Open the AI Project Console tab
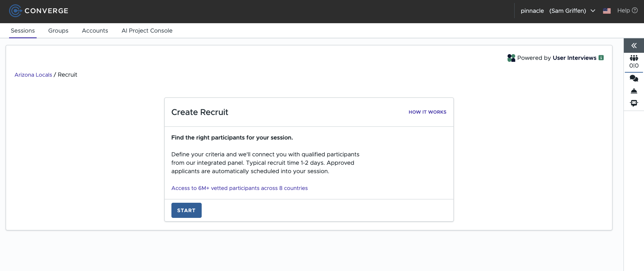 point(147,31)
